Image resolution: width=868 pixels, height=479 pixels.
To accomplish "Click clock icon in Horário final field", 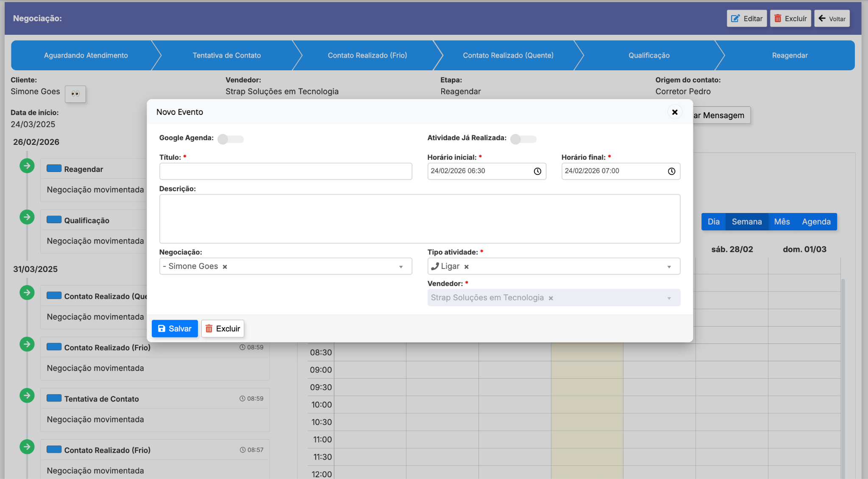I will pyautogui.click(x=671, y=171).
